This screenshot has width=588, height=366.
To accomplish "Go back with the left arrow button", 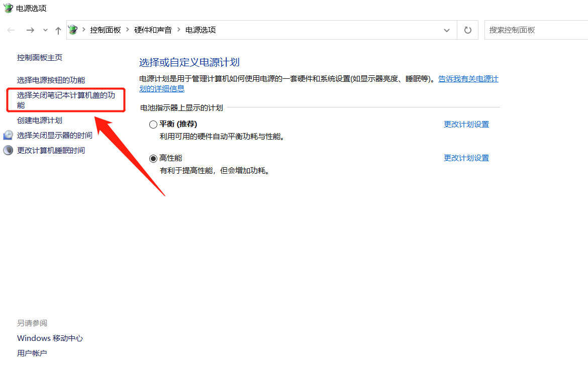I will pos(11,30).
